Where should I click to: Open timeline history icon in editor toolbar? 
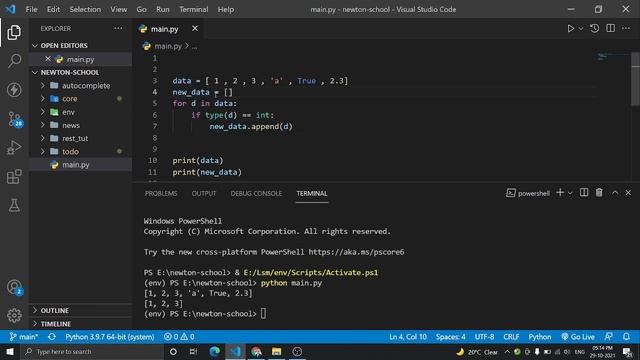(x=595, y=29)
